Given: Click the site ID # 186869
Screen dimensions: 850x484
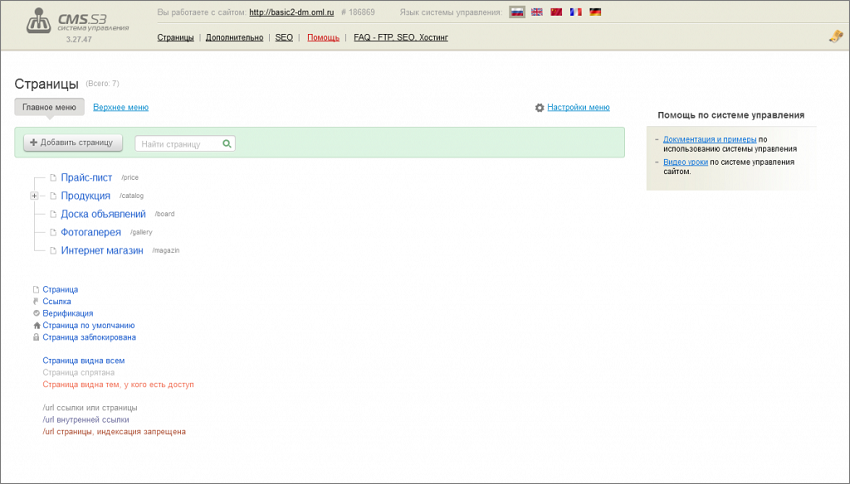Looking at the screenshot, I should click(x=358, y=12).
